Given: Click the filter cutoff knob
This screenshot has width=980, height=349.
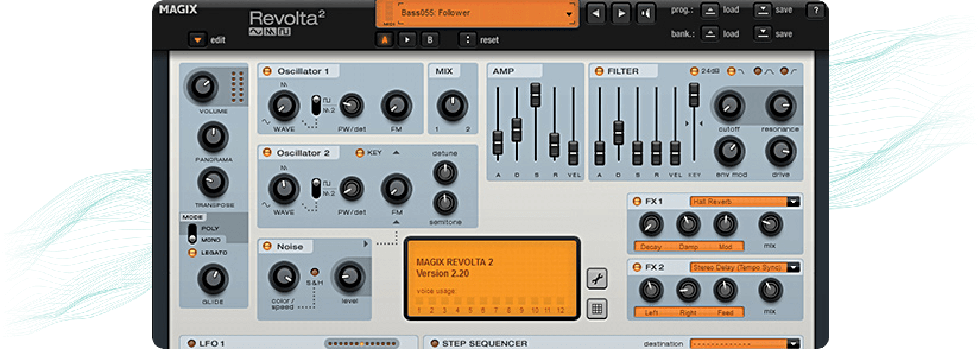Looking at the screenshot, I should 729,106.
